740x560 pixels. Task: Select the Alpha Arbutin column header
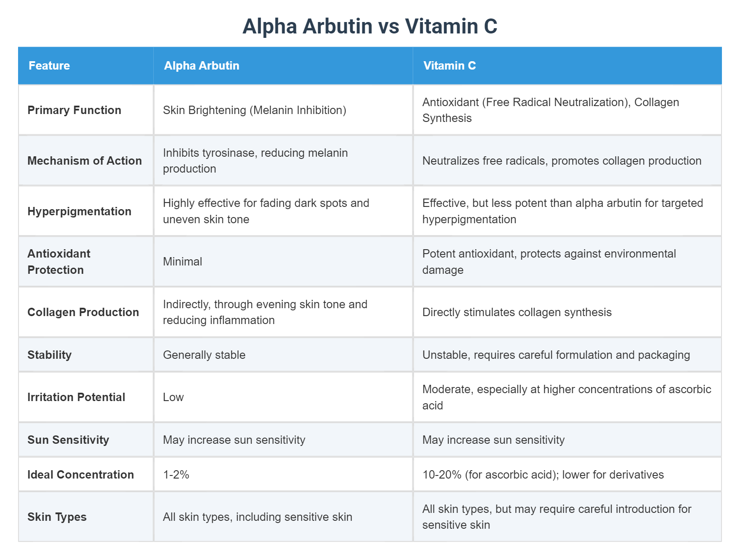tap(202, 66)
